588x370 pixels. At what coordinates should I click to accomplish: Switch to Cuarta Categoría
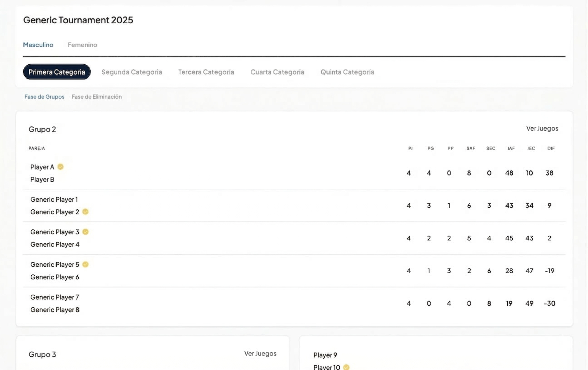(277, 72)
